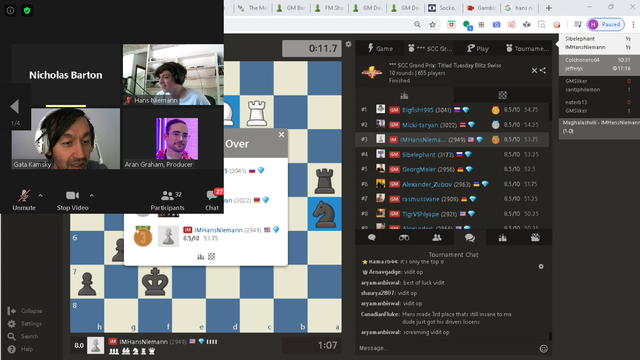Screen dimensions: 640x360
Task: Switch to the Play tab
Action: point(478,48)
